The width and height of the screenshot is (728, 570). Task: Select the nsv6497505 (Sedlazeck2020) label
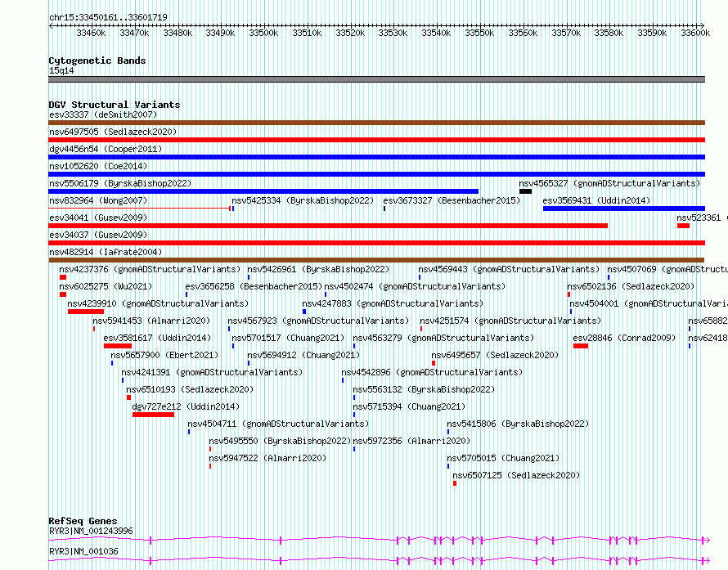click(113, 132)
